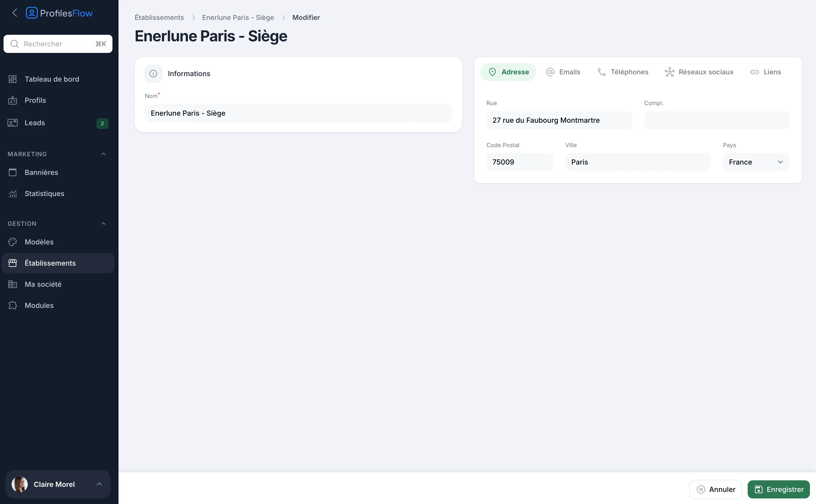The width and height of the screenshot is (816, 504).
Task: Click the Modules puzzle icon
Action: point(13,305)
